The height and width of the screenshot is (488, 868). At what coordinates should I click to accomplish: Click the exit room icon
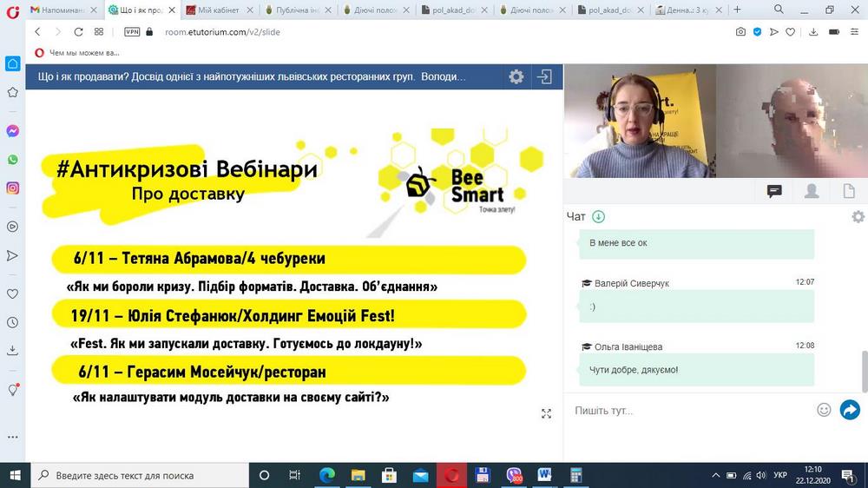544,76
